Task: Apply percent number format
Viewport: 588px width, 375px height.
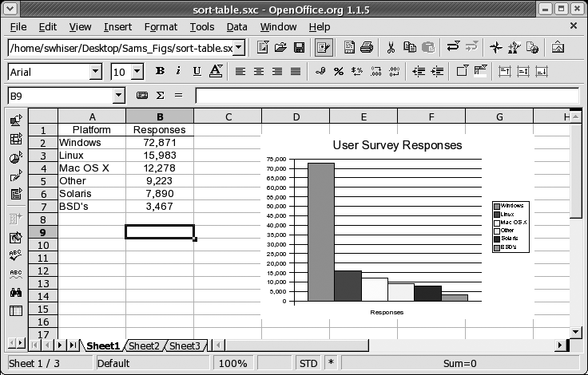Action: 339,71
